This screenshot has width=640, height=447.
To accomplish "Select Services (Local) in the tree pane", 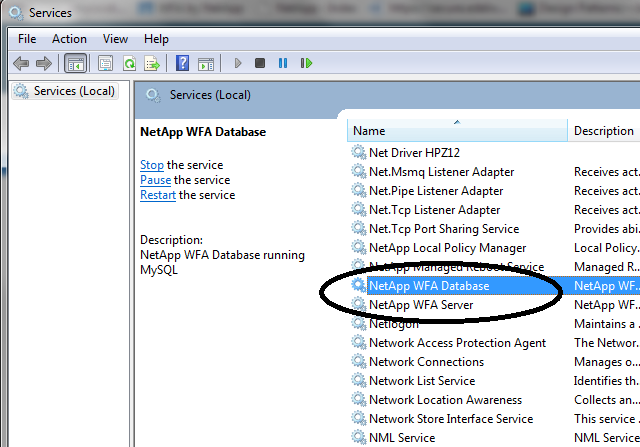I will click(x=65, y=91).
